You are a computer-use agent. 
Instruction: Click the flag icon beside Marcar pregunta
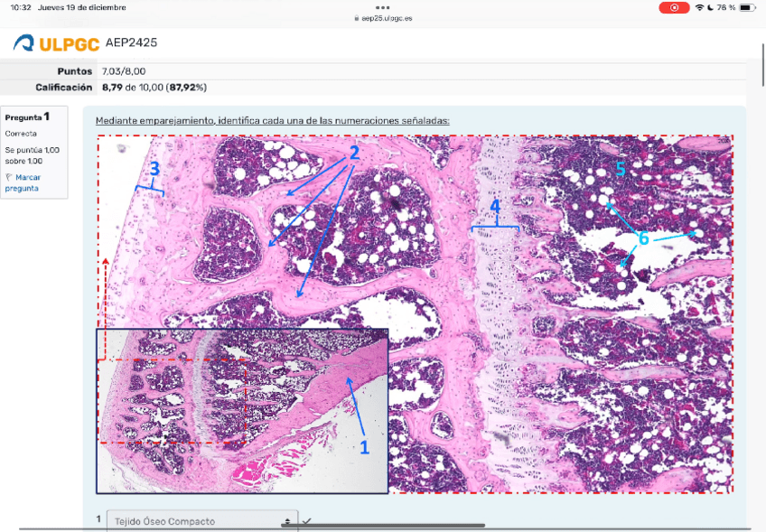(8, 178)
